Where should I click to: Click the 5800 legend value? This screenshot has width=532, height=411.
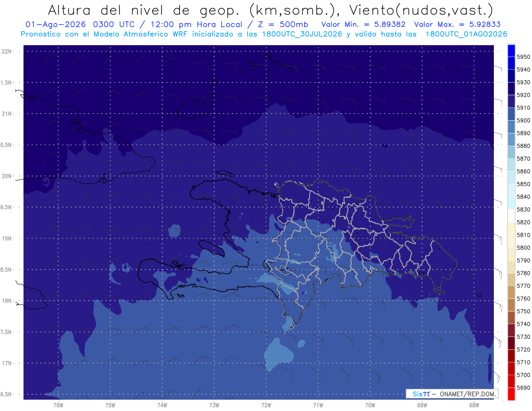(x=524, y=247)
